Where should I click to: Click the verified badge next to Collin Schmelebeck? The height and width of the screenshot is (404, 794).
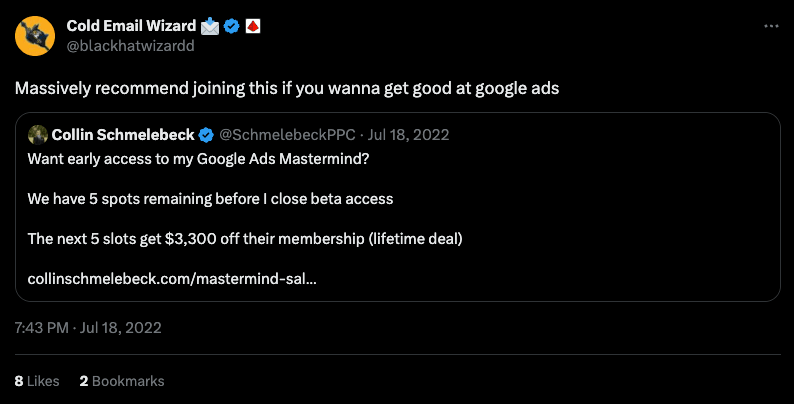tap(206, 134)
